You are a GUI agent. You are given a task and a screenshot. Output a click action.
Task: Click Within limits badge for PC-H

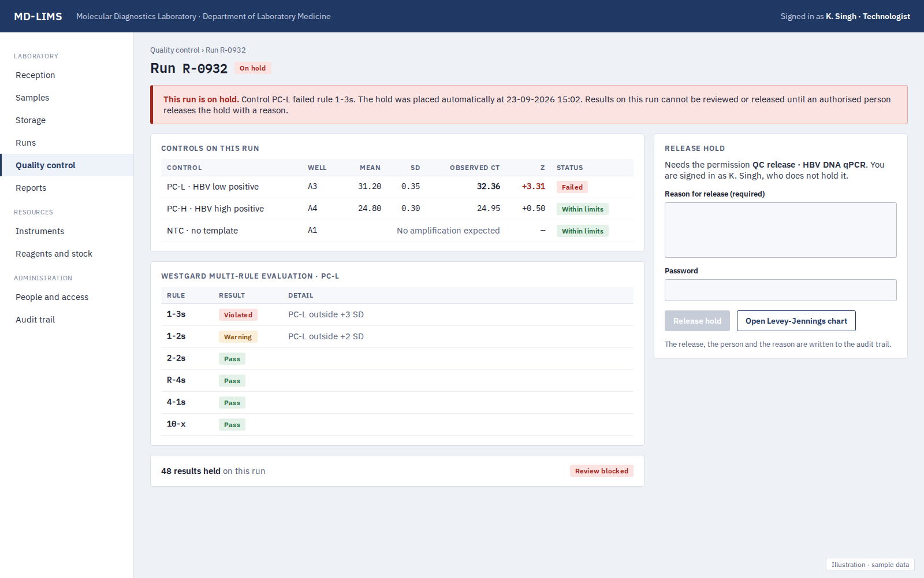point(582,209)
